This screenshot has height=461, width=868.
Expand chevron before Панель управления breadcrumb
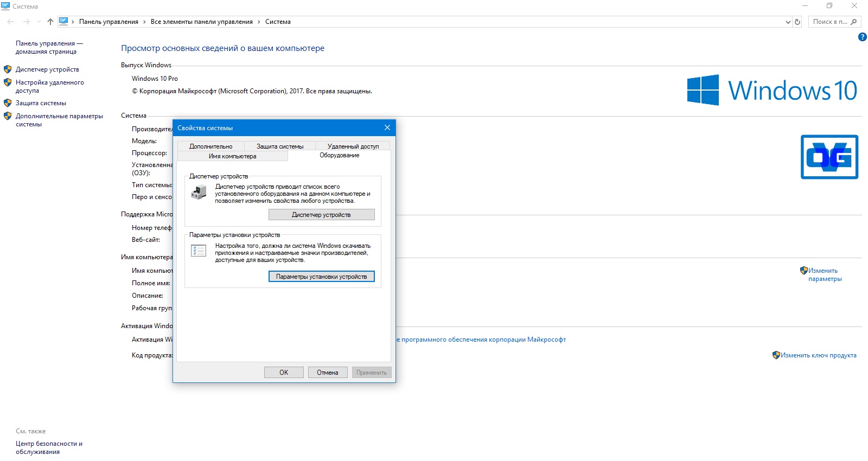tap(73, 22)
